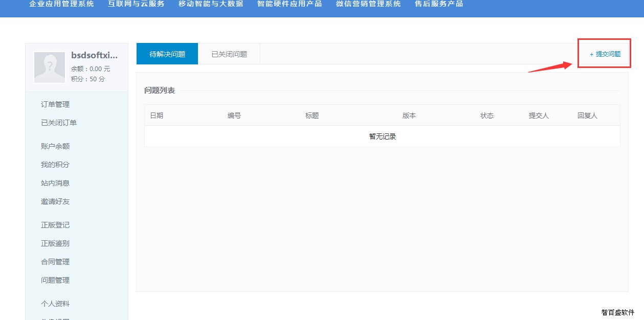
Task: Open 我的积分 sidebar link
Action: pyautogui.click(x=55, y=165)
